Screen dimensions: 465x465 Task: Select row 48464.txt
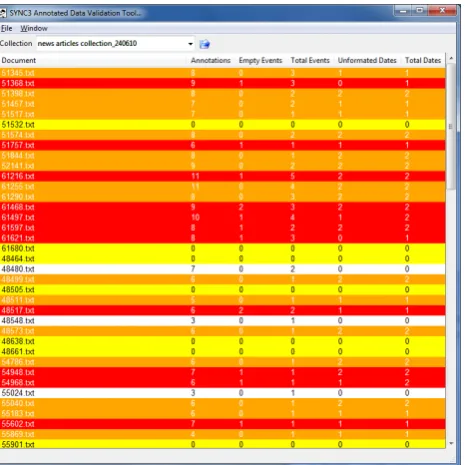pyautogui.click(x=223, y=259)
